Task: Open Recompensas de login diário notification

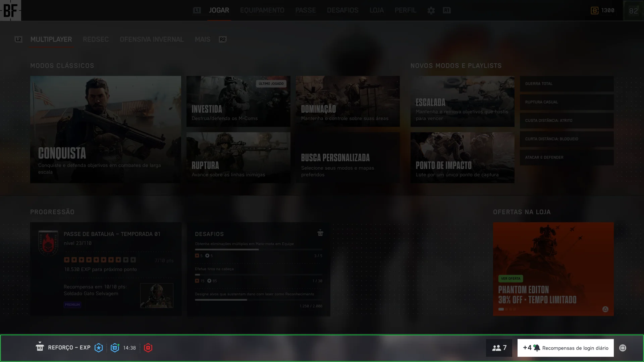Action: pyautogui.click(x=566, y=348)
